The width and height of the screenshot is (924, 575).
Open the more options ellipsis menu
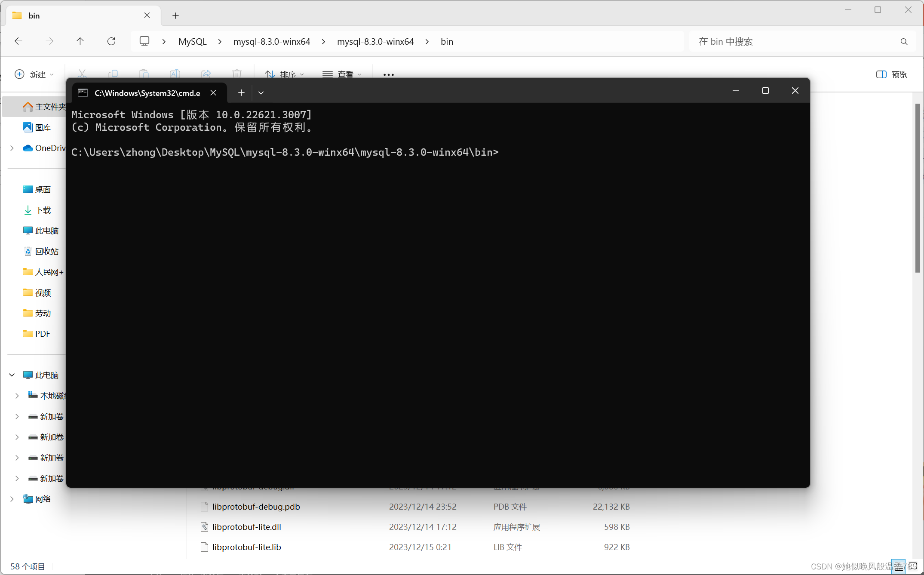coord(388,74)
